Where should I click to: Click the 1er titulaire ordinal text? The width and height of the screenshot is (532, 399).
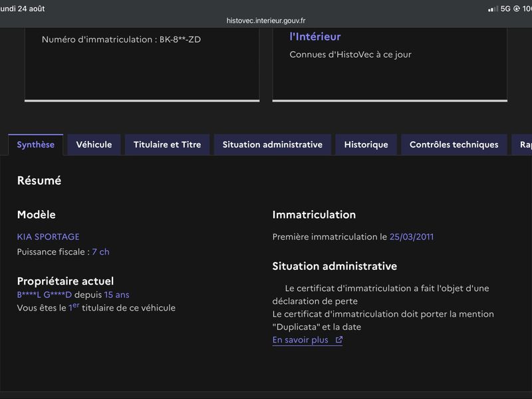pyautogui.click(x=74, y=307)
